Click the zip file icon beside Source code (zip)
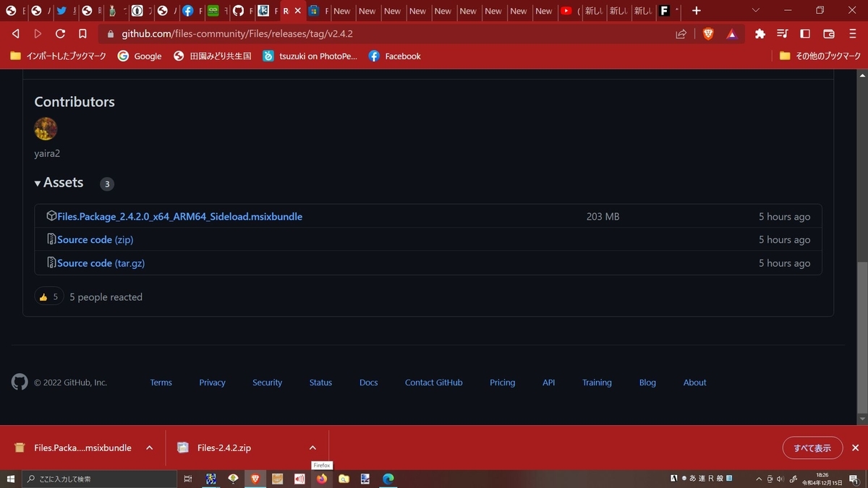 click(51, 239)
